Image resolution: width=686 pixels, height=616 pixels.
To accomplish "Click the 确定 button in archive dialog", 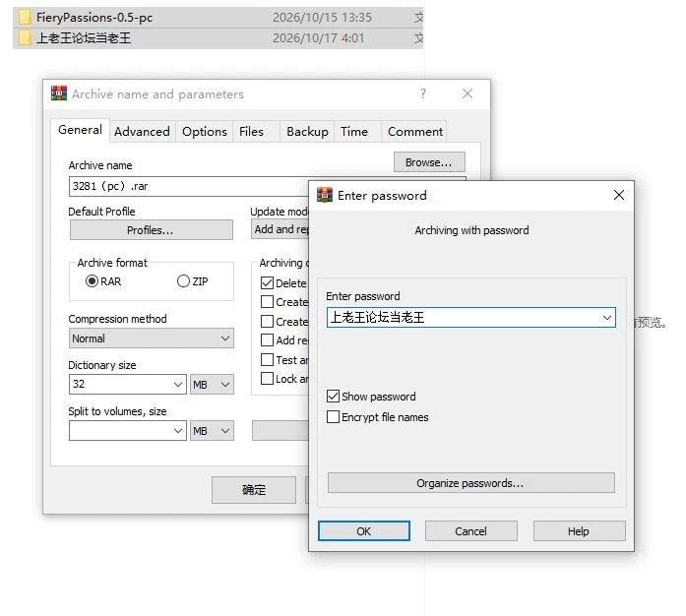I will tap(254, 490).
